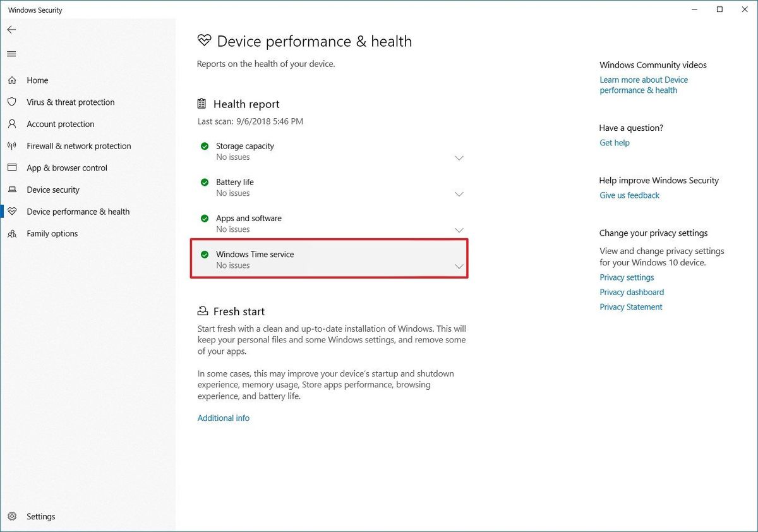The image size is (758, 532).
Task: Click the hamburger menu to expand sidebar
Action: (x=11, y=54)
